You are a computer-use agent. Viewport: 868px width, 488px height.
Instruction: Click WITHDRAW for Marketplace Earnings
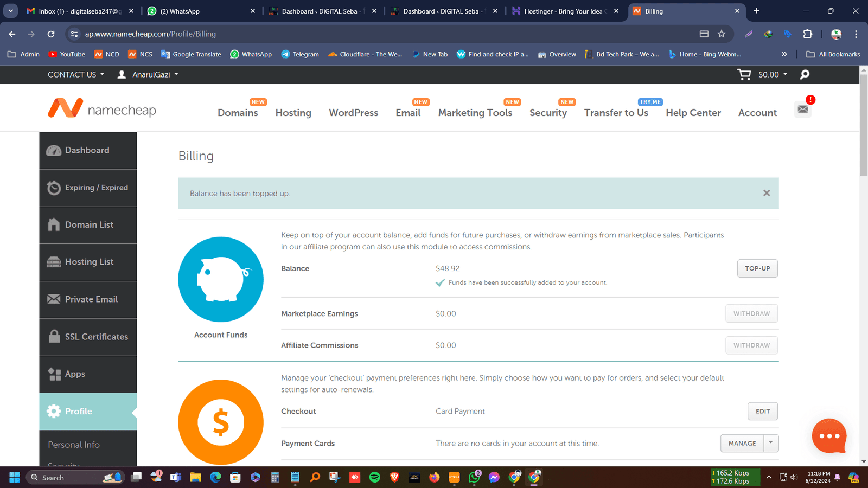point(751,313)
